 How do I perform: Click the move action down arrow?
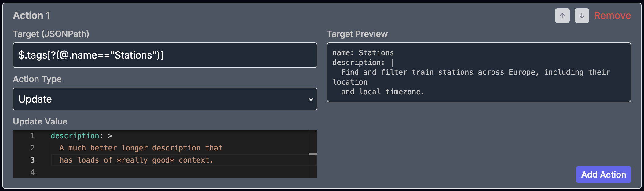pyautogui.click(x=582, y=16)
